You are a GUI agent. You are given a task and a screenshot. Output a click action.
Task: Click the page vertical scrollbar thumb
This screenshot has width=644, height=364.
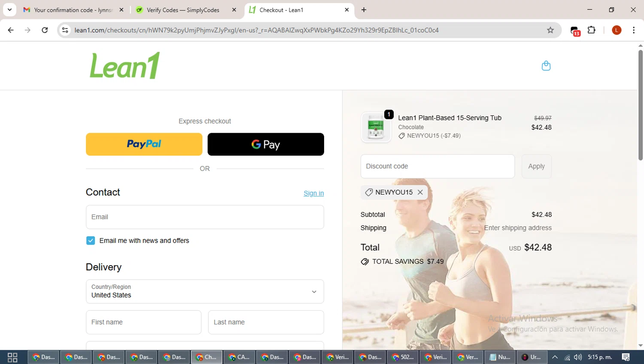point(641,105)
